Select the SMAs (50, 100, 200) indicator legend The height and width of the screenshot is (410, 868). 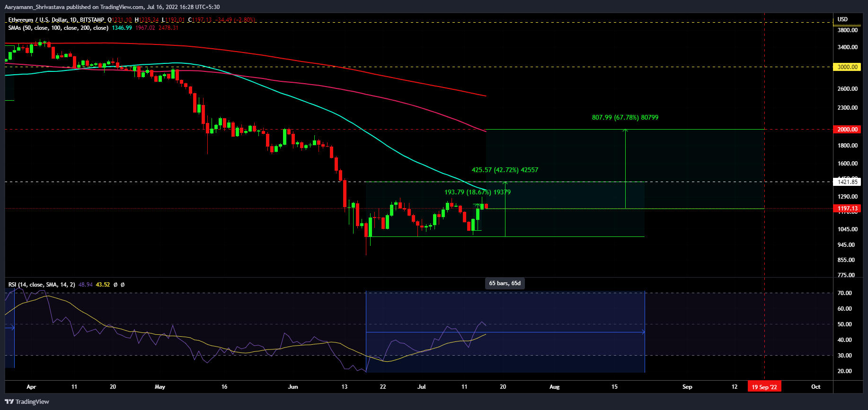pyautogui.click(x=58, y=28)
